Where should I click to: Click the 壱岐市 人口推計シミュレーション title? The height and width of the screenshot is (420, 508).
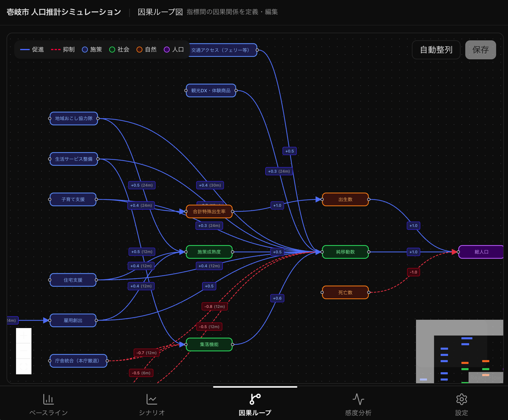coord(64,12)
